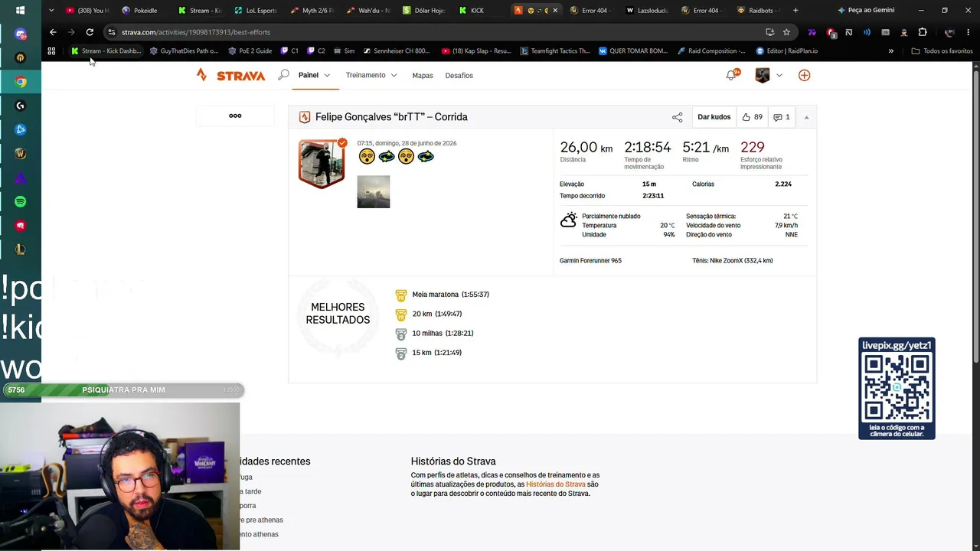The width and height of the screenshot is (980, 551).
Task: Open the activity photo thumbnail
Action: point(374,191)
